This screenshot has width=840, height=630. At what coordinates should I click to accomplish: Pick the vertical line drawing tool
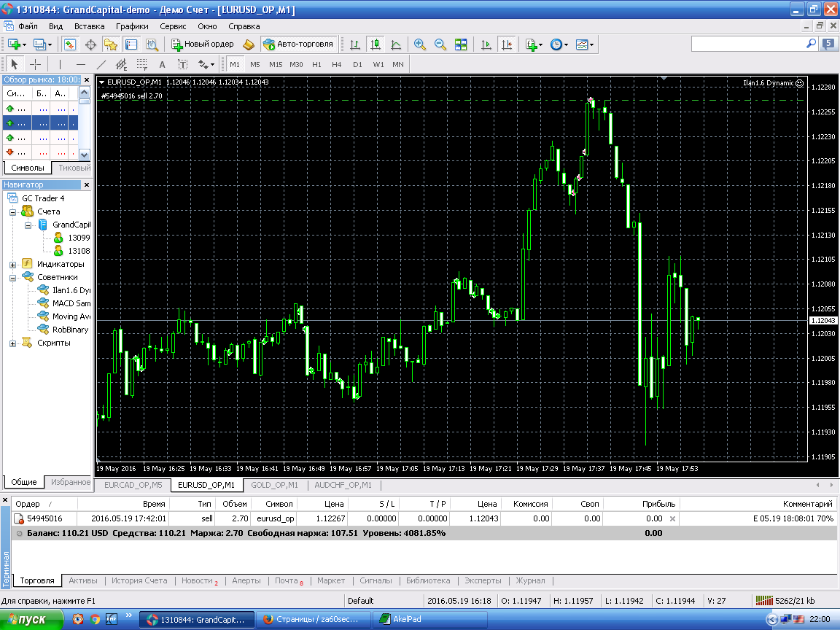point(60,64)
